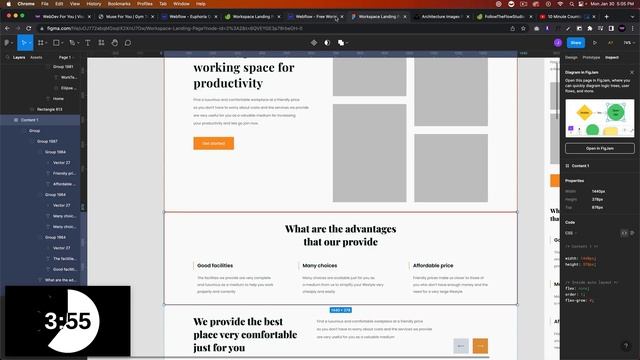Open Chrome extensions puzzle icon
The height and width of the screenshot is (360, 640).
pyautogui.click(x=590, y=29)
